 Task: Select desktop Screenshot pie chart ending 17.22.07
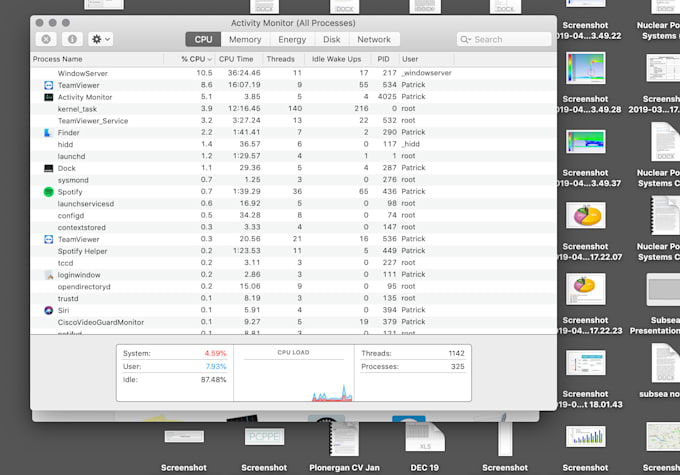click(585, 215)
